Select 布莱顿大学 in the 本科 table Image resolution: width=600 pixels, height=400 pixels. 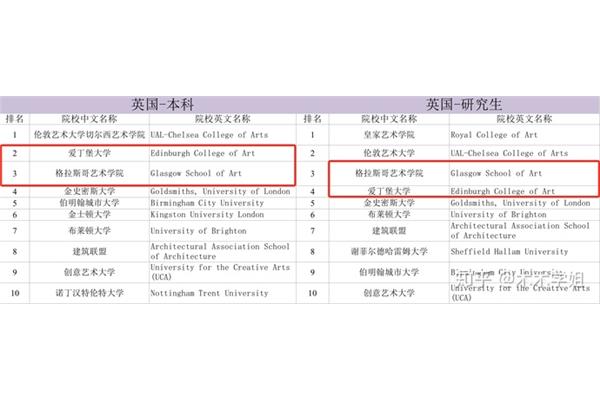[x=89, y=231]
